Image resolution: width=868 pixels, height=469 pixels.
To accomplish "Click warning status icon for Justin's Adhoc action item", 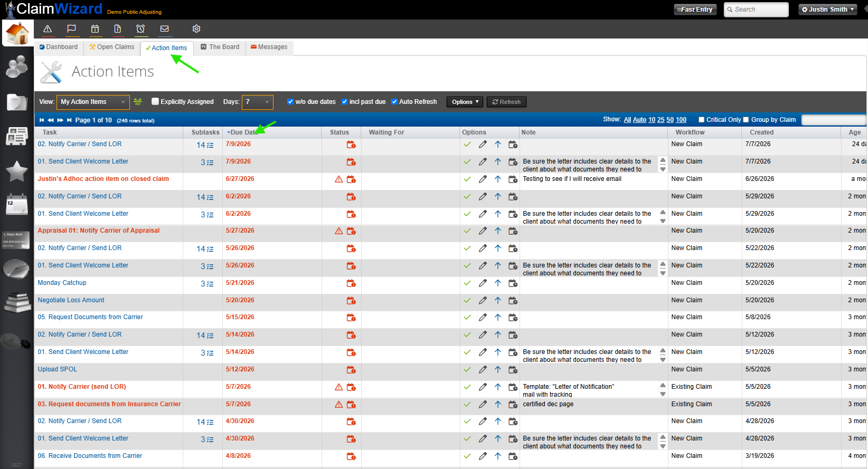I will coord(339,179).
